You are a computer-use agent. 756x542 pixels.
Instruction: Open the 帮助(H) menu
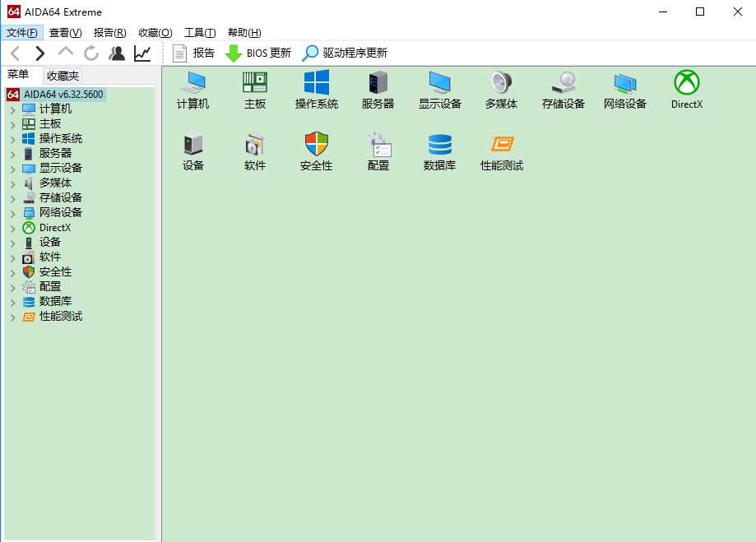point(244,33)
